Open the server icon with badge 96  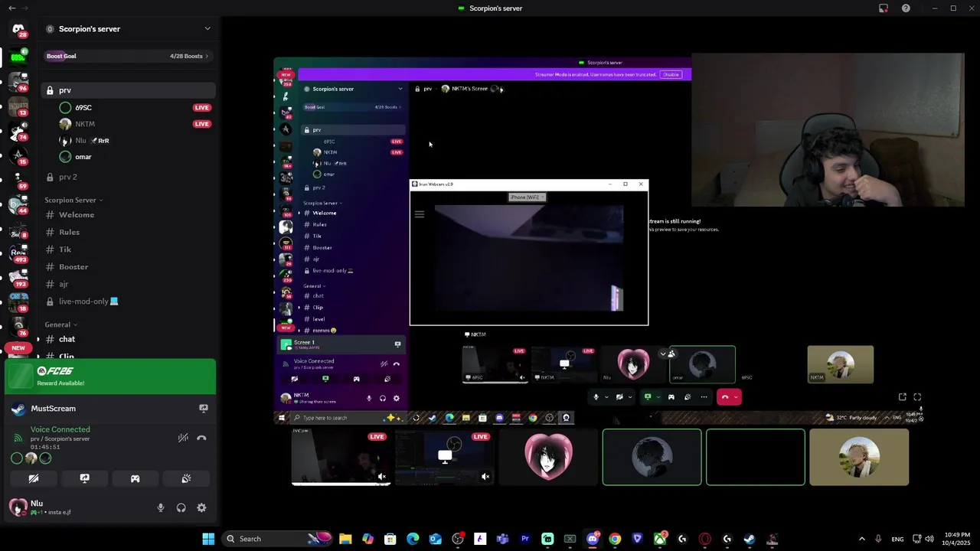(18, 80)
